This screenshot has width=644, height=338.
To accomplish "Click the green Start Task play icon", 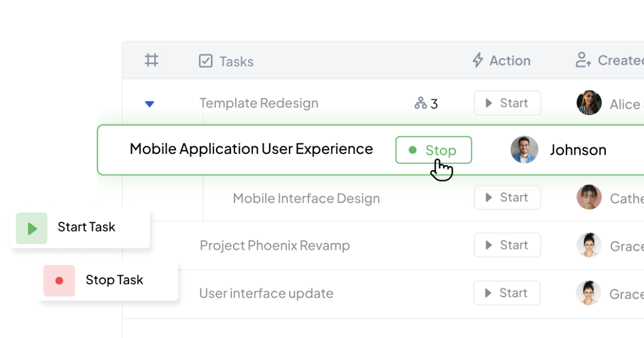I will pos(32,228).
